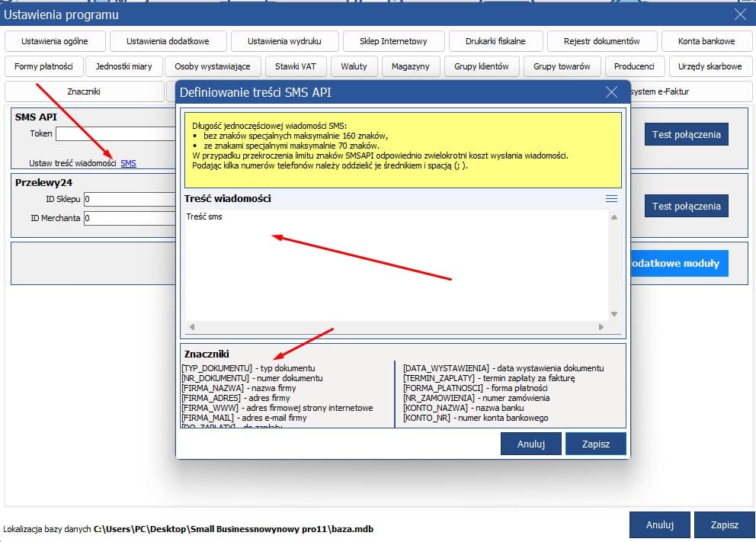This screenshot has width=756, height=542.
Task: Select the Stawki VAT tab
Action: [x=296, y=66]
